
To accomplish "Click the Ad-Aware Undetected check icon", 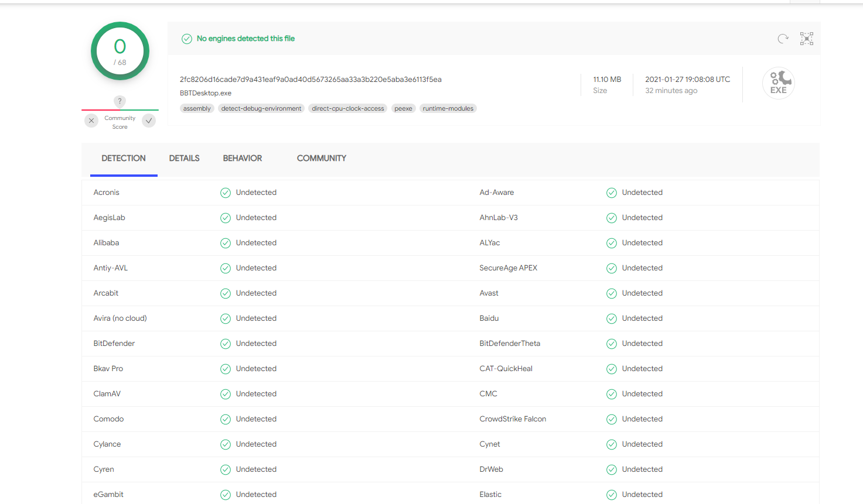I will (612, 193).
